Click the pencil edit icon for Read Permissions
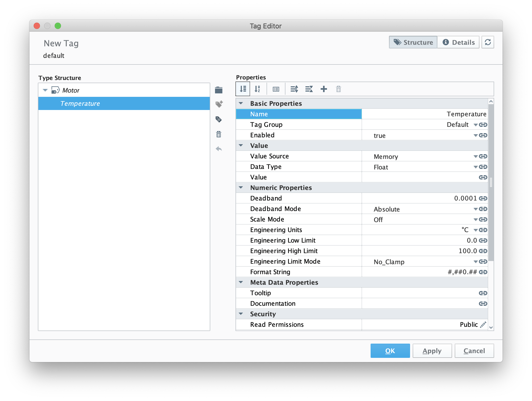 483,324
